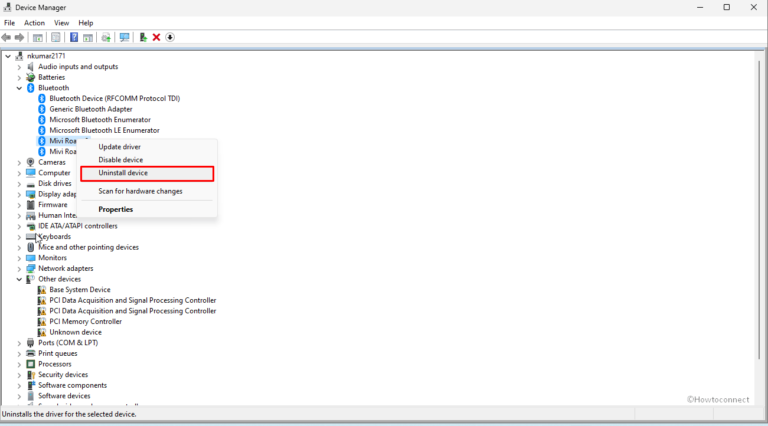Click the Bluetooth category icon
Image resolution: width=768 pixels, height=426 pixels.
[30, 88]
